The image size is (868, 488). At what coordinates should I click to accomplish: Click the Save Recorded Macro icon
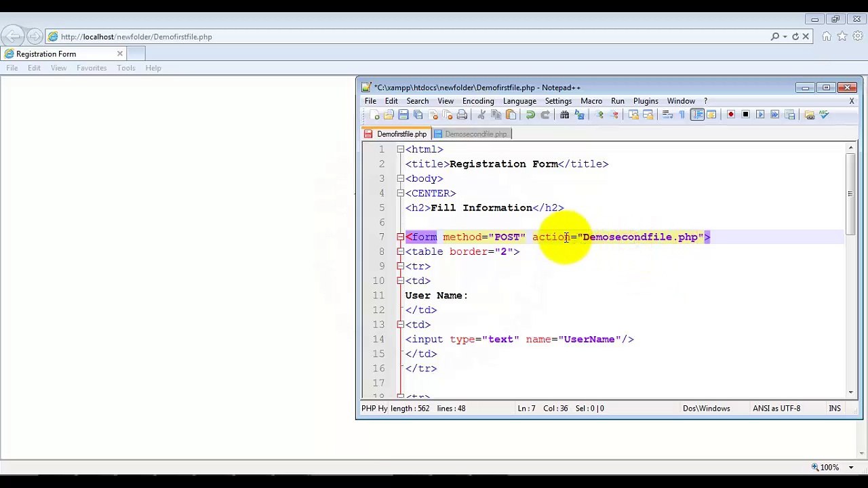[790, 115]
